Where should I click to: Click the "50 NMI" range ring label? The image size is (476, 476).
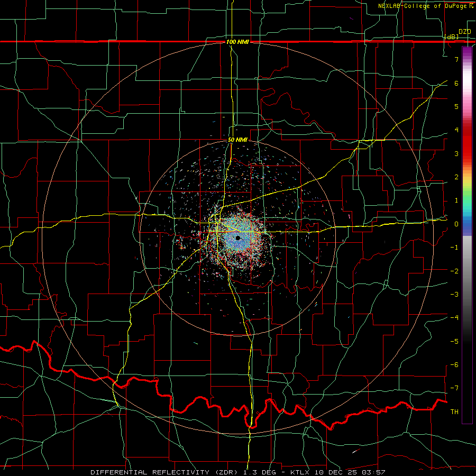click(x=237, y=140)
